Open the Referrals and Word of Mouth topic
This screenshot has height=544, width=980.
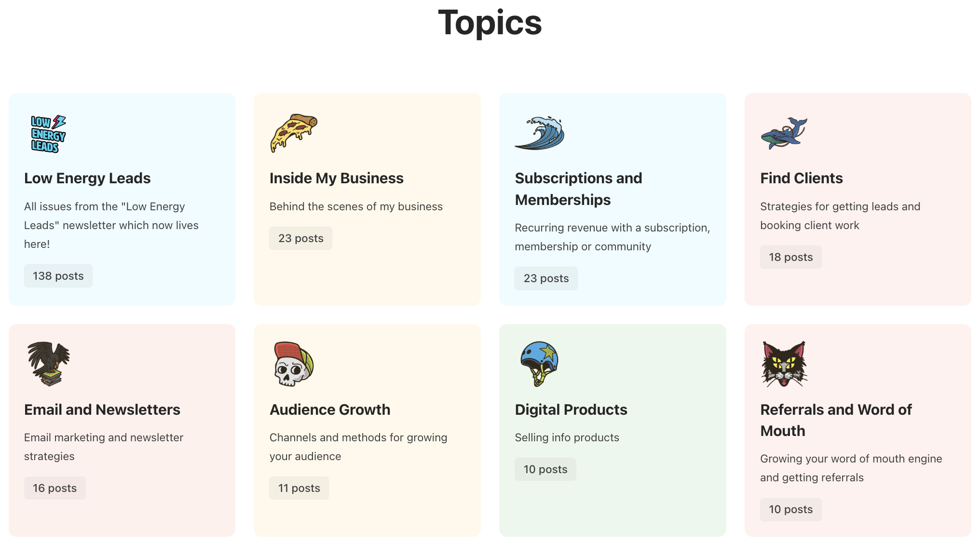click(835, 420)
